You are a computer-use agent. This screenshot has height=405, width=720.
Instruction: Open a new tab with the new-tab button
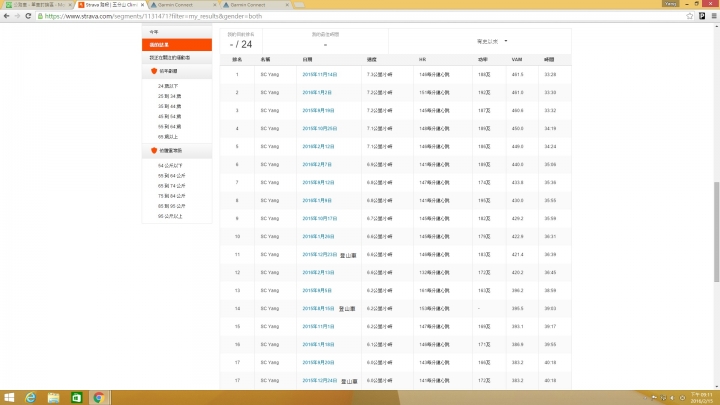coord(299,5)
